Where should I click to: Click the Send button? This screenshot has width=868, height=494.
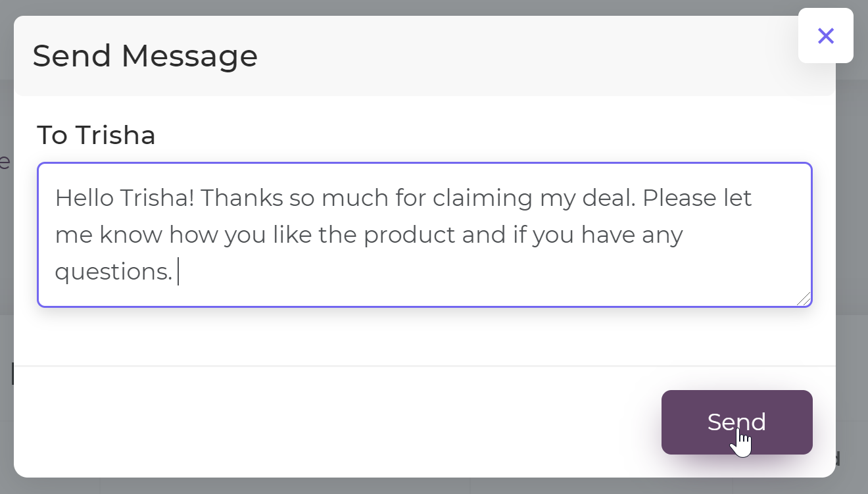coord(736,422)
